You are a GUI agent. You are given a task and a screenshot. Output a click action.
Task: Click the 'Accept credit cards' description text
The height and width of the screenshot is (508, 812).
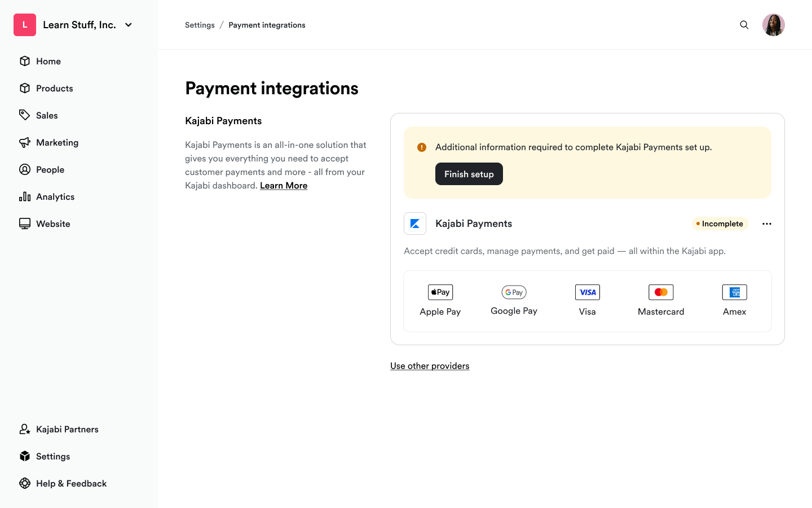click(x=564, y=251)
